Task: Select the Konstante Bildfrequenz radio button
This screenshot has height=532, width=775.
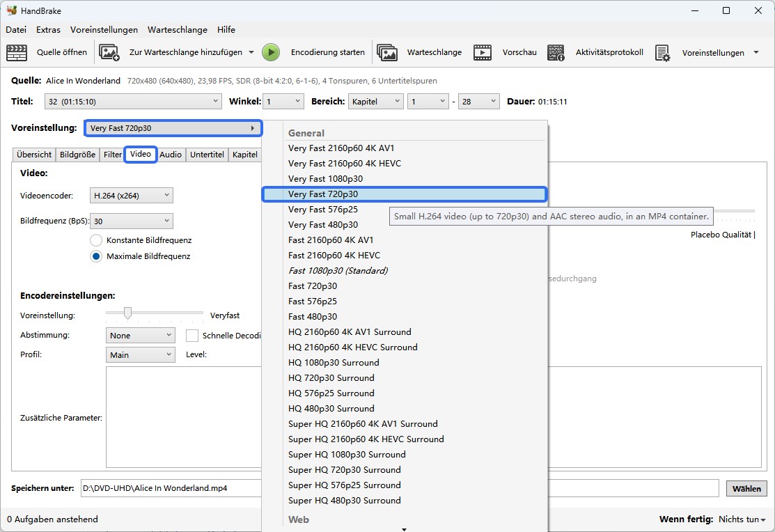Action: [x=96, y=240]
